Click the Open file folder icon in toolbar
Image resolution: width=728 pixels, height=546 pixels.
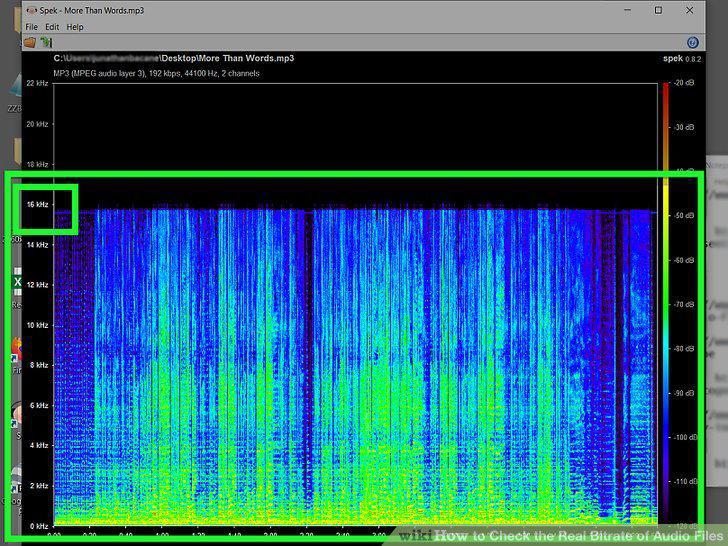pos(30,43)
